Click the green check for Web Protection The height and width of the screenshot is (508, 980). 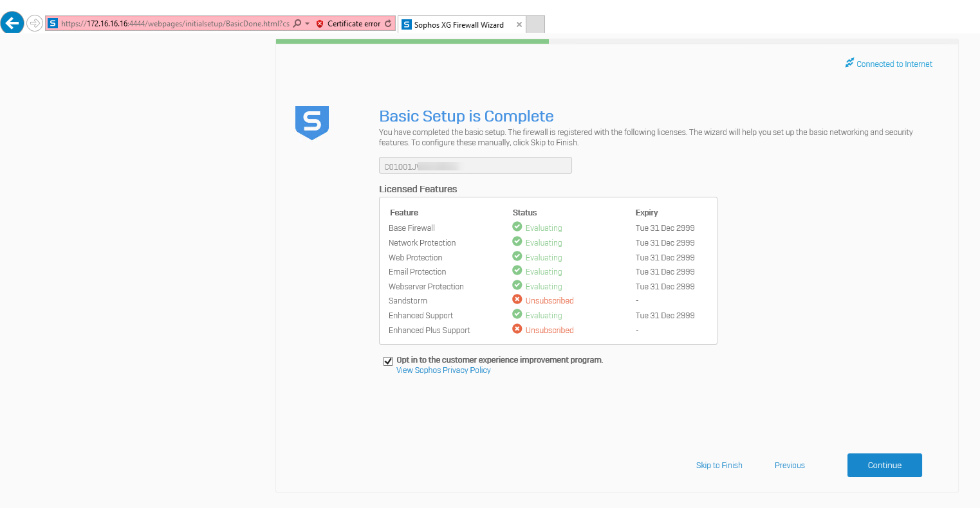(x=517, y=256)
